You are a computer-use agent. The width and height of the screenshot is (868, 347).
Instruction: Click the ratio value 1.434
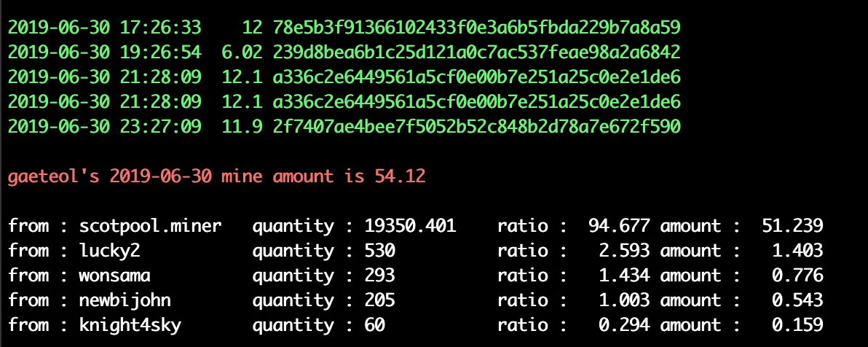(x=625, y=276)
